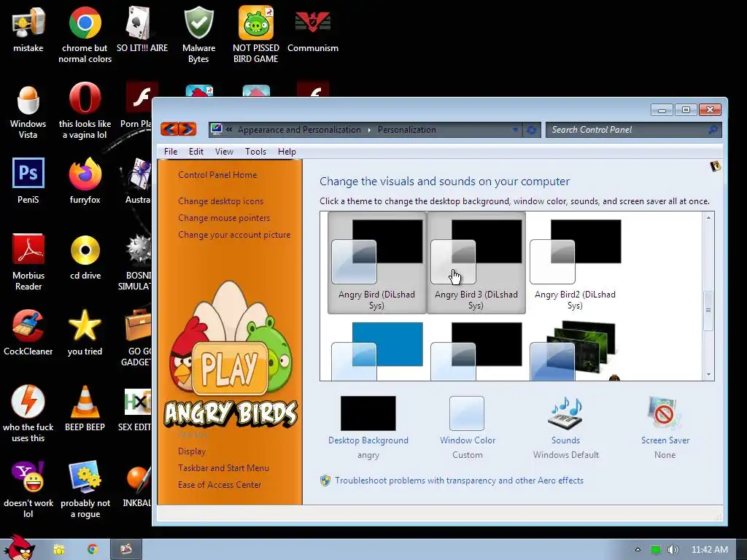The height and width of the screenshot is (560, 747).
Task: Click the yellow folder taskbar icon
Action: 59,550
